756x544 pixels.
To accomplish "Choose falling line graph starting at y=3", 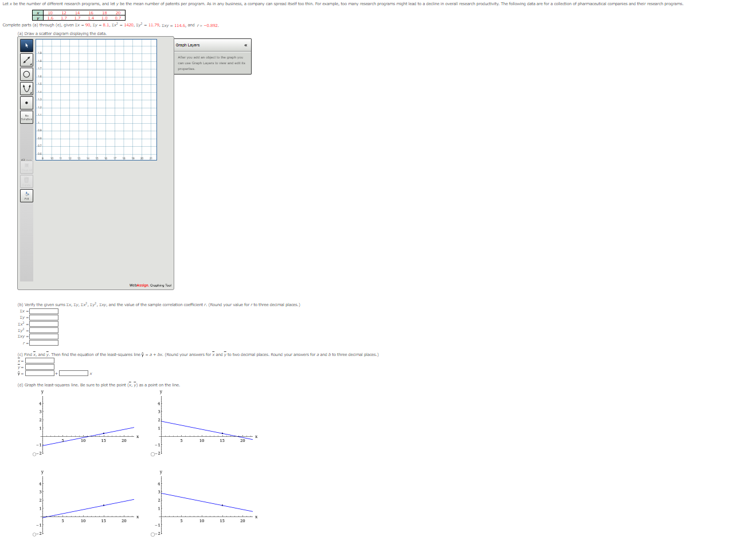I will click(x=153, y=535).
